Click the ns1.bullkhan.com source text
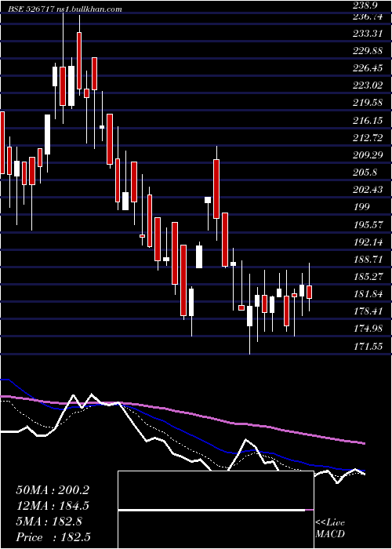 point(89,9)
